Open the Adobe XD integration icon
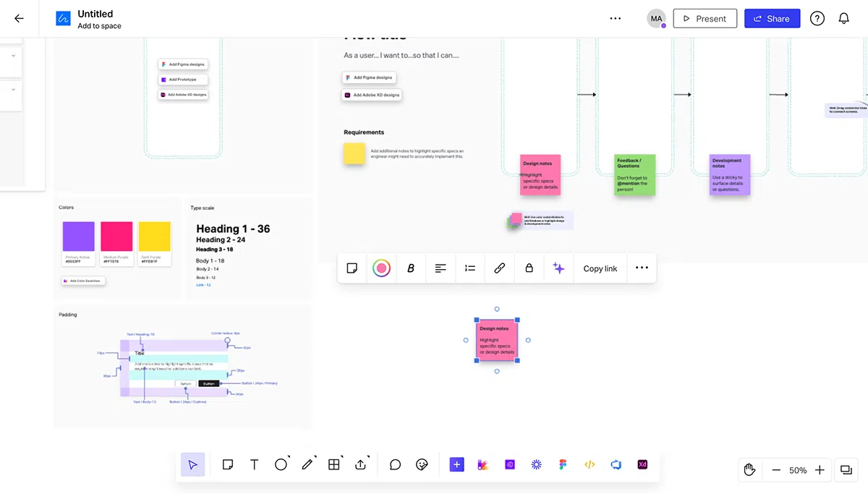The width and height of the screenshot is (868, 494). (x=642, y=465)
